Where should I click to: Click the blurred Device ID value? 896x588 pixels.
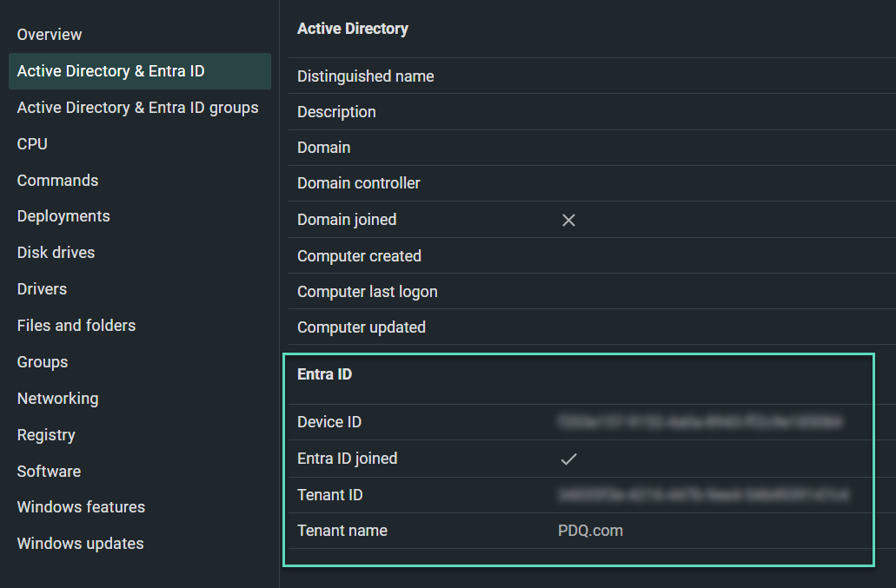(x=700, y=422)
